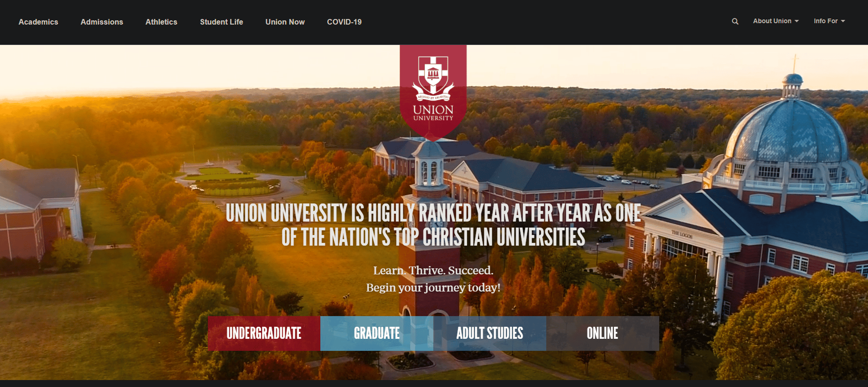Screen dimensions: 868x387
Task: Click the 'Begin your journey today!' text
Action: pyautogui.click(x=433, y=288)
